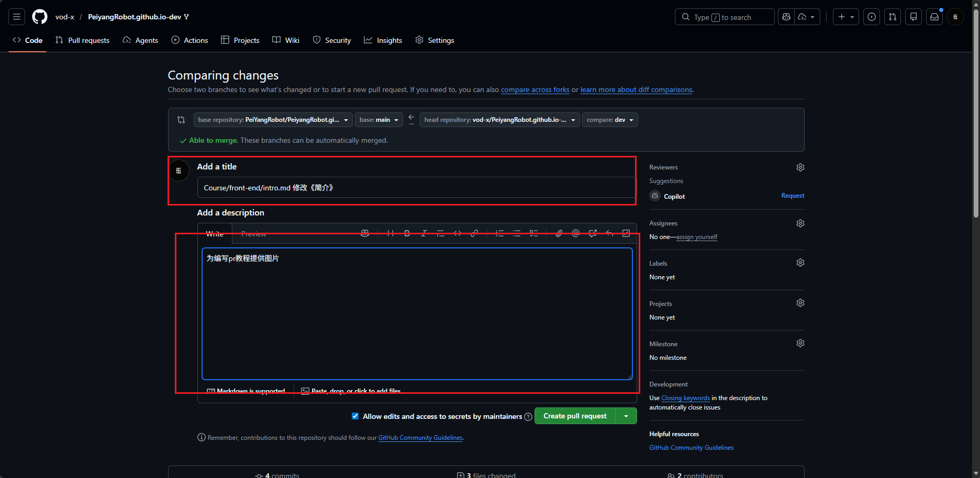Open head repository dropdown
The image size is (980, 478).
tap(500, 120)
